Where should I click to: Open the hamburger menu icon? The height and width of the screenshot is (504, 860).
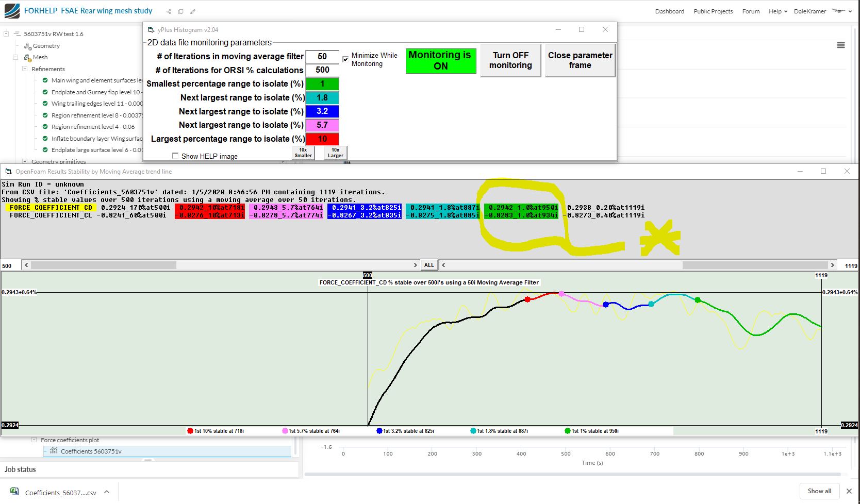coord(841,45)
